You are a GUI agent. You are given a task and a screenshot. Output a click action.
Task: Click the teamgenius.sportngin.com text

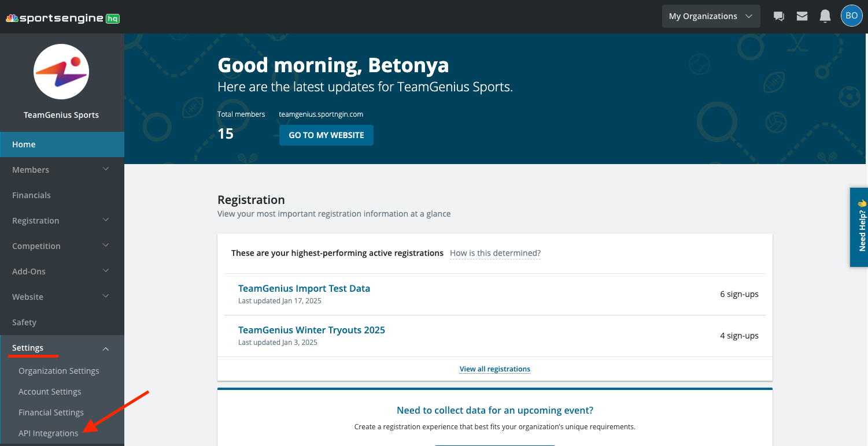tap(321, 114)
